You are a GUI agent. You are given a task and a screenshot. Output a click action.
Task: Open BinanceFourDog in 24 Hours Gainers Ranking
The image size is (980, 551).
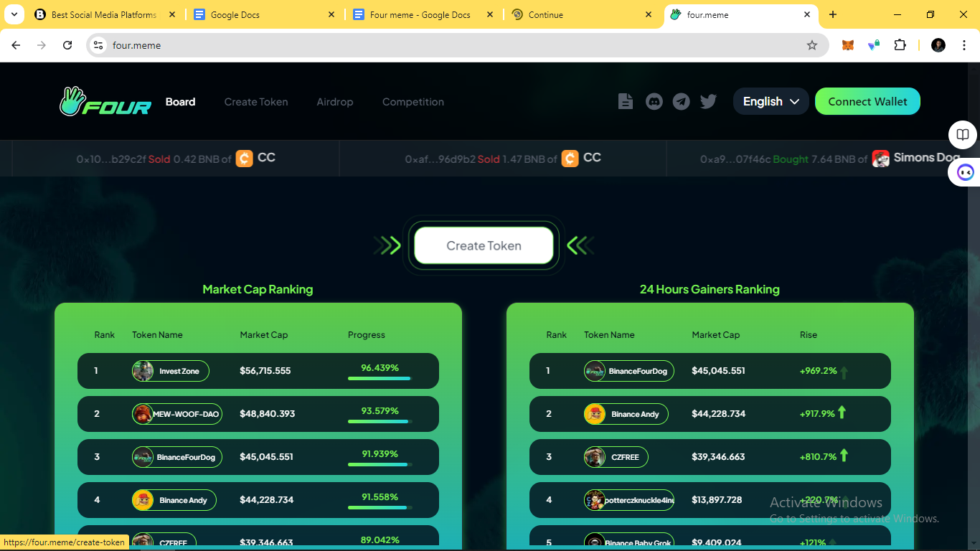(629, 371)
